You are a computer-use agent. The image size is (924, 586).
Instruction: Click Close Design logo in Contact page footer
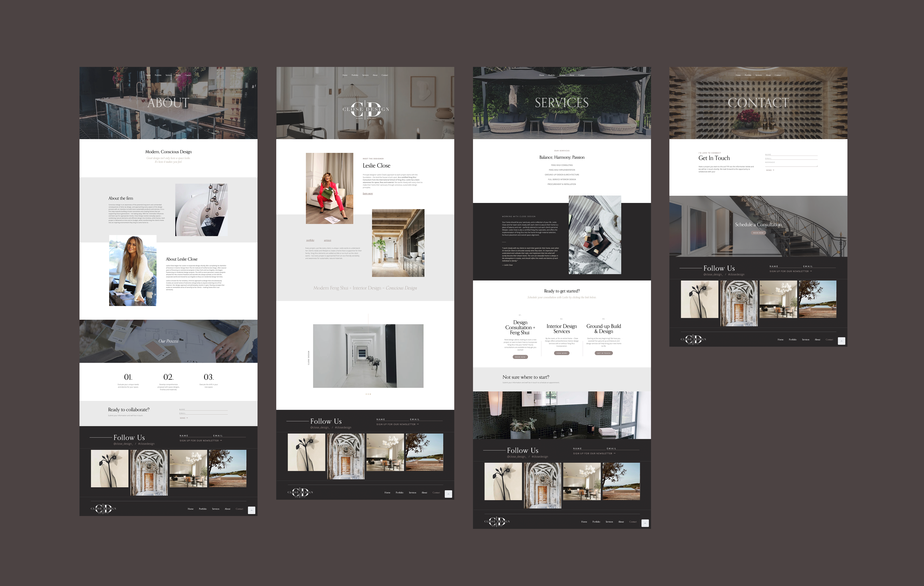[x=693, y=339]
